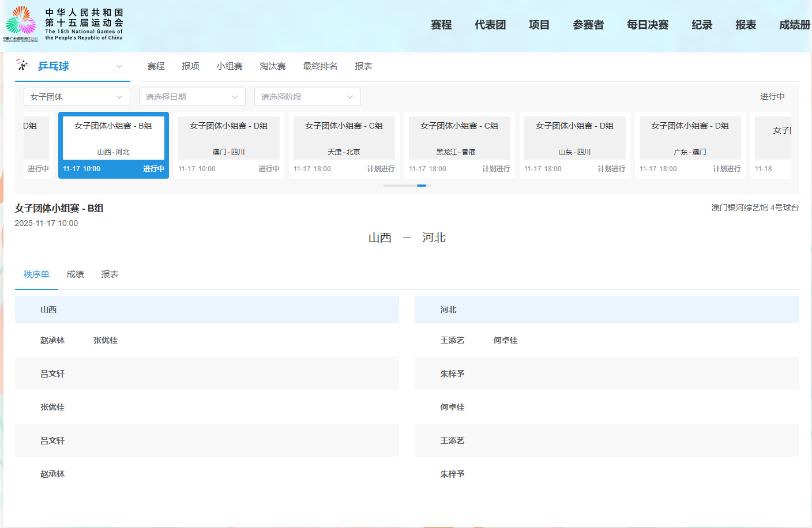Image resolution: width=812 pixels, height=528 pixels.
Task: Open the 赛程 top navigation menu
Action: [x=441, y=25]
